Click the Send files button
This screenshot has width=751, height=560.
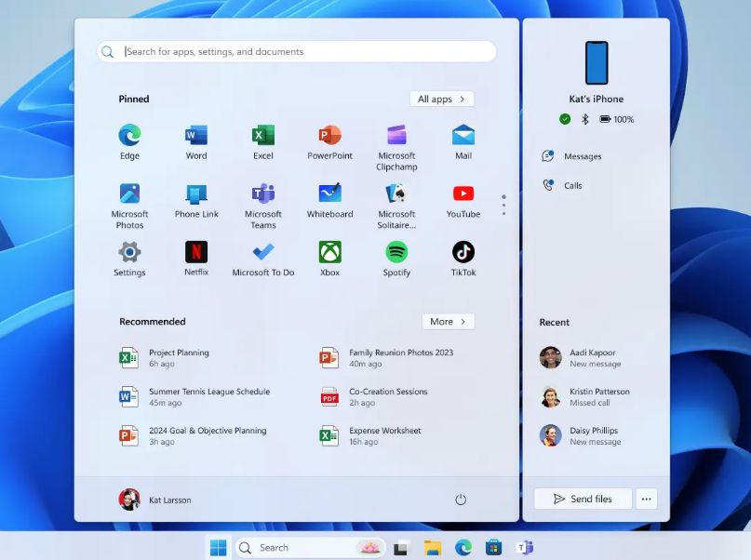coord(583,499)
